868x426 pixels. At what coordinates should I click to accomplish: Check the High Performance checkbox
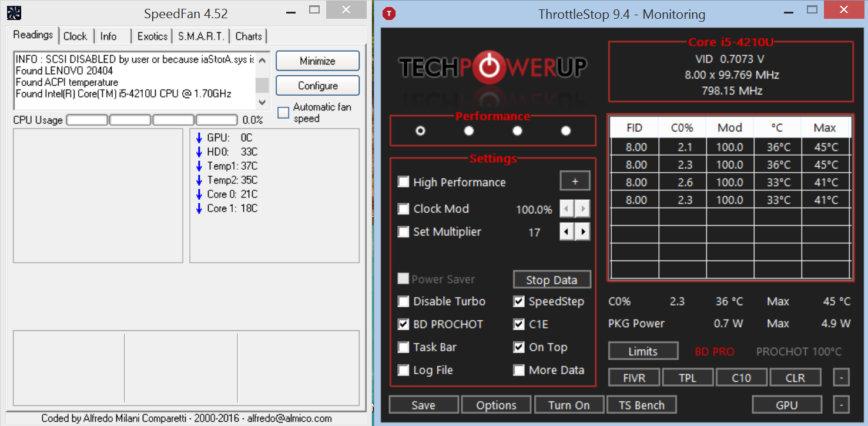[x=403, y=182]
